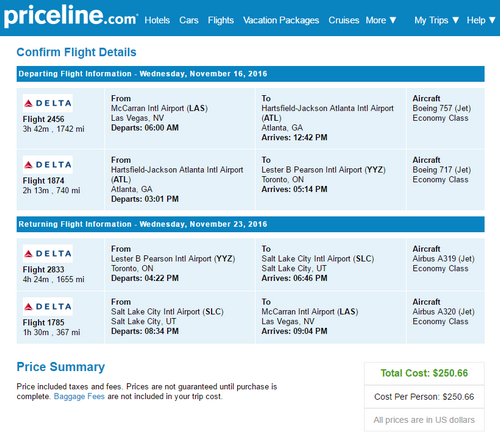Open the Cruises navigation link
This screenshot has width=500, height=434.
[344, 20]
